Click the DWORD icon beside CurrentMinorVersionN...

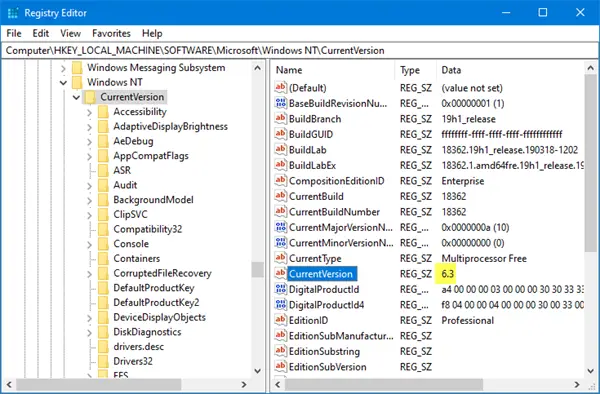pos(280,243)
